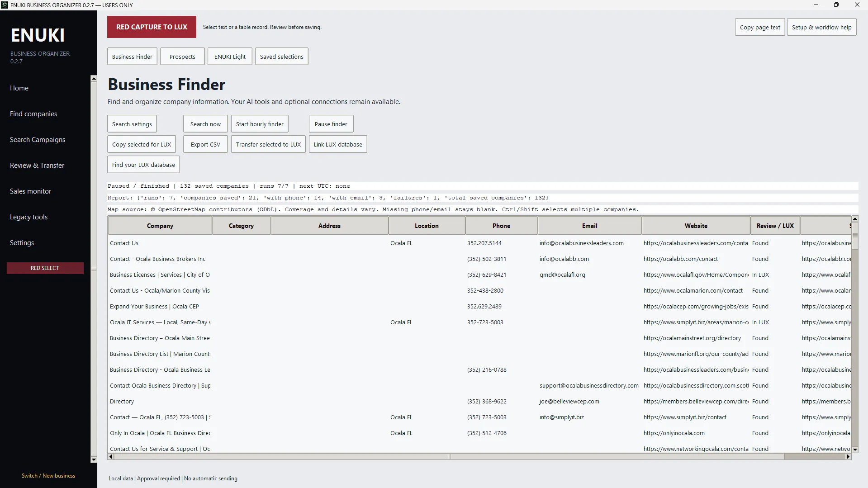Open the Saved selections tab

pyautogui.click(x=281, y=57)
